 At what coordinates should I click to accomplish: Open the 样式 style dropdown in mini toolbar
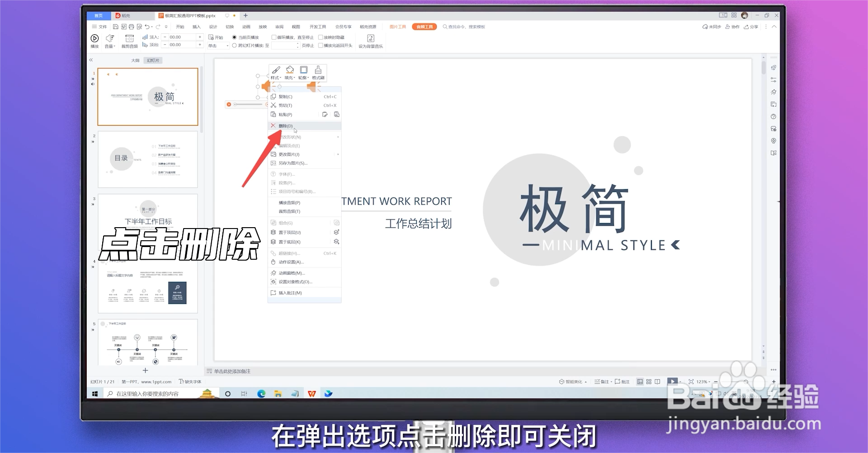pos(276,73)
